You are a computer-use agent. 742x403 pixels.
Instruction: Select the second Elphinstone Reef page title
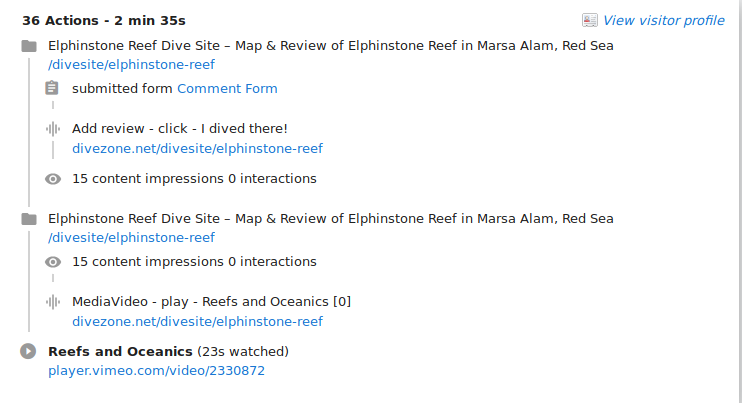pyautogui.click(x=330, y=219)
